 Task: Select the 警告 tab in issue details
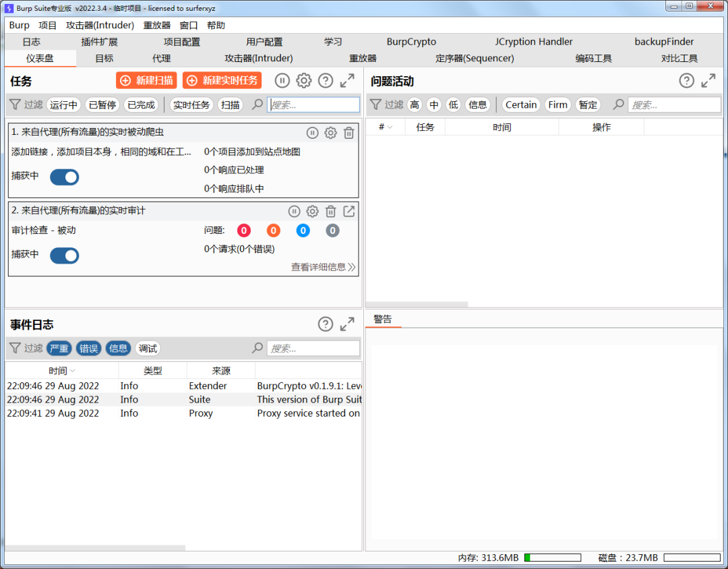(383, 319)
